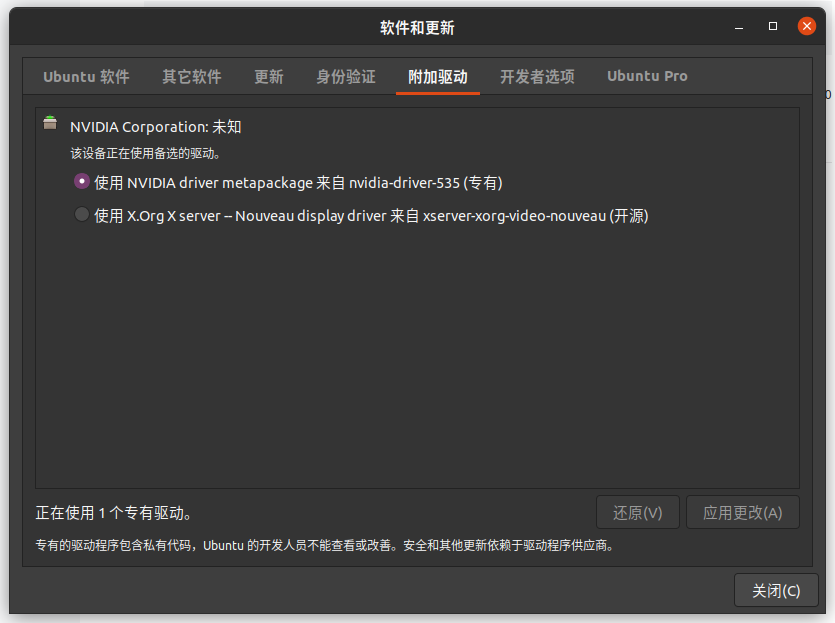Select the 附加驱动 tab
Viewport: 835px width, 623px height.
(x=437, y=76)
